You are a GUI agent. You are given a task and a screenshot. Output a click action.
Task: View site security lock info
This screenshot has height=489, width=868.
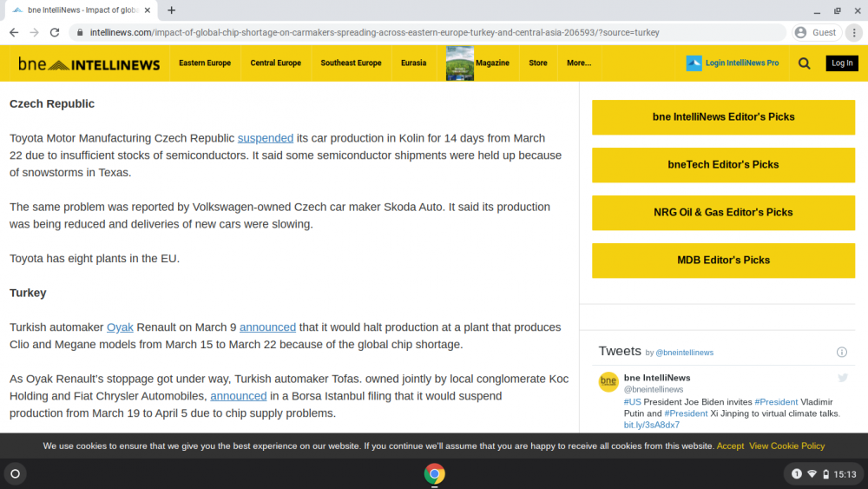click(x=80, y=33)
